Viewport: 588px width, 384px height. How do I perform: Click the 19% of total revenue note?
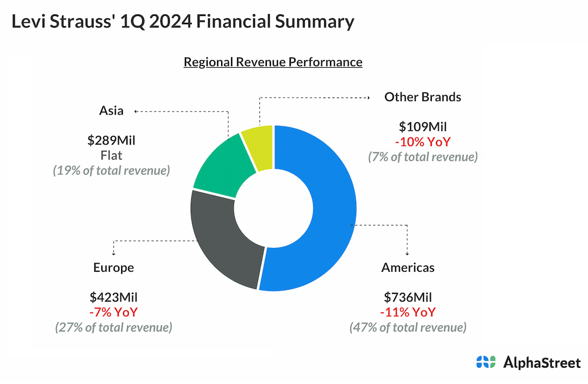(x=111, y=171)
